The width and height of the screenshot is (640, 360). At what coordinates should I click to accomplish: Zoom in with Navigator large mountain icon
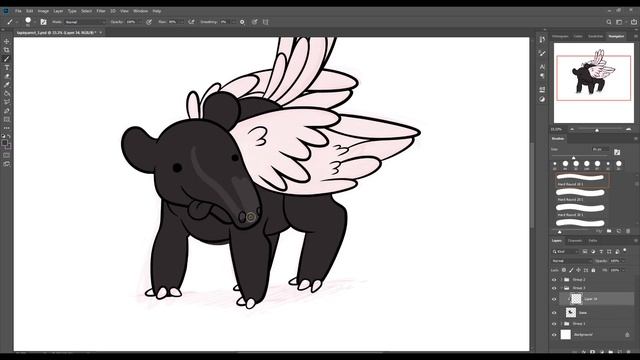click(629, 129)
